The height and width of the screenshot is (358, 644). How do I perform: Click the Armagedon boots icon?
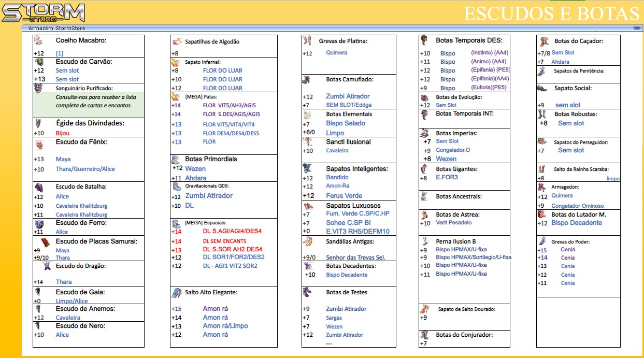542,187
